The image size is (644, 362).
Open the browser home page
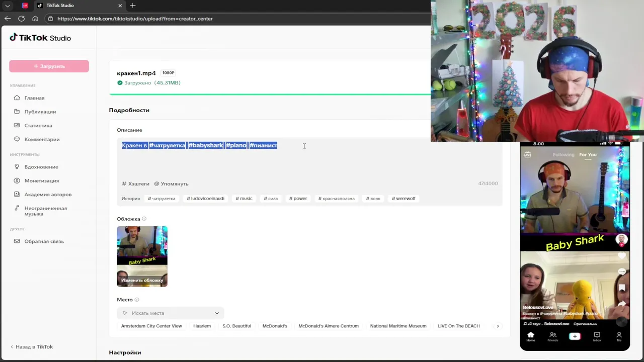coord(35,19)
